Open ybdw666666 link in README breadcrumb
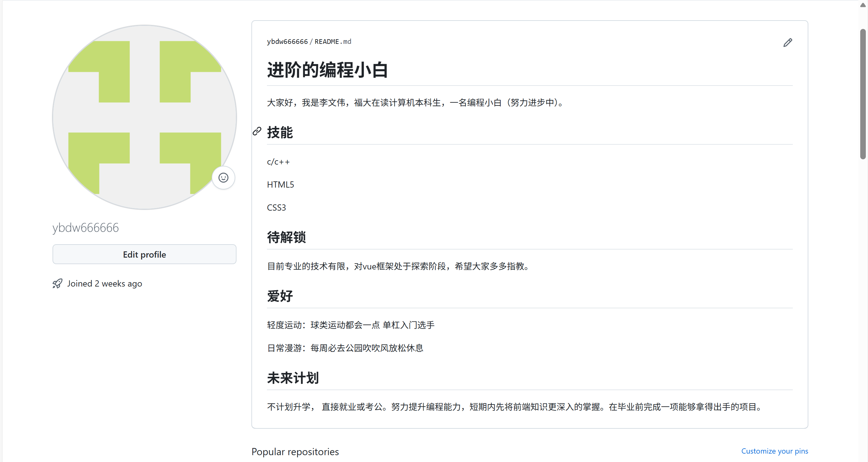Screen dimensions: 868x462 (x=287, y=41)
